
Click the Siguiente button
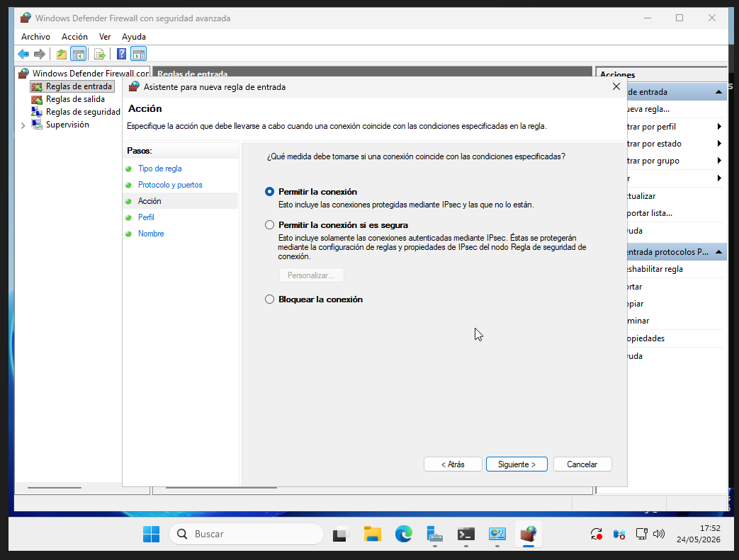517,464
